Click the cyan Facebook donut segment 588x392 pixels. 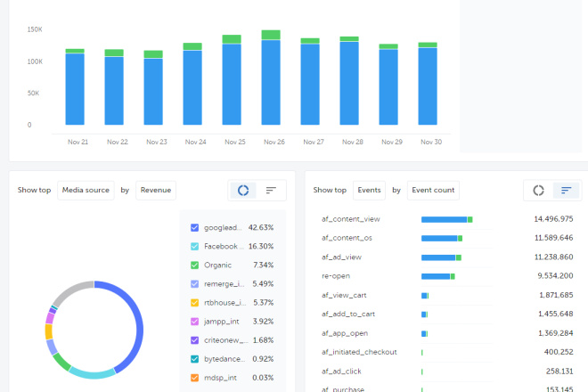(x=92, y=373)
